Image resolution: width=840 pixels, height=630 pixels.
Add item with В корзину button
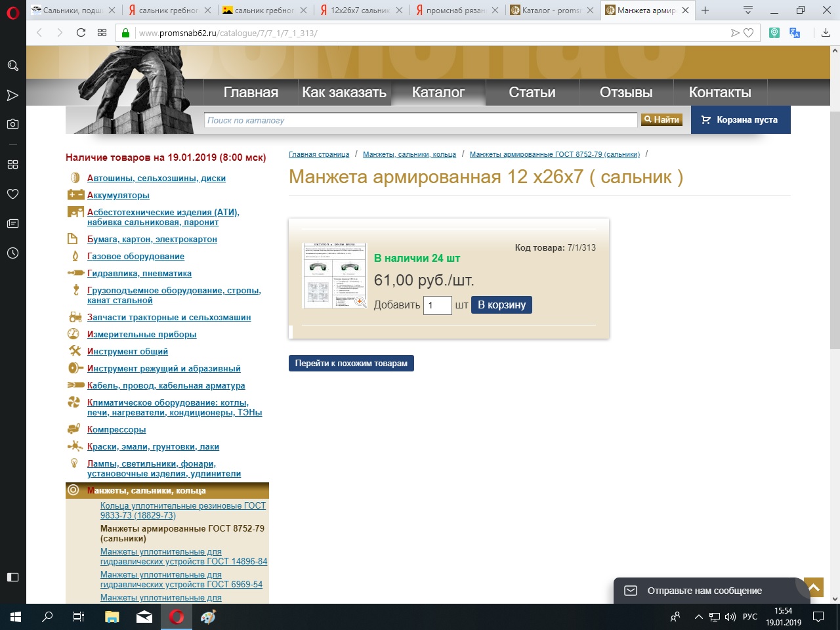coord(501,305)
